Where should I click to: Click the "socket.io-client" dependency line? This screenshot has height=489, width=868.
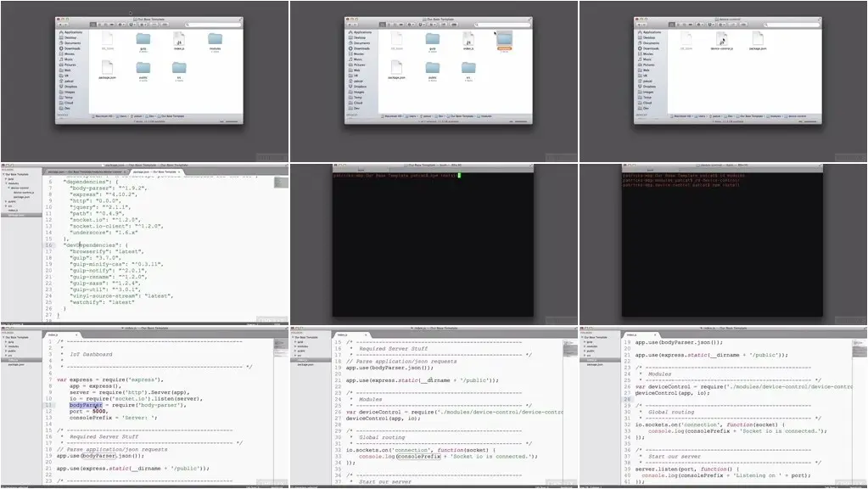(115, 226)
